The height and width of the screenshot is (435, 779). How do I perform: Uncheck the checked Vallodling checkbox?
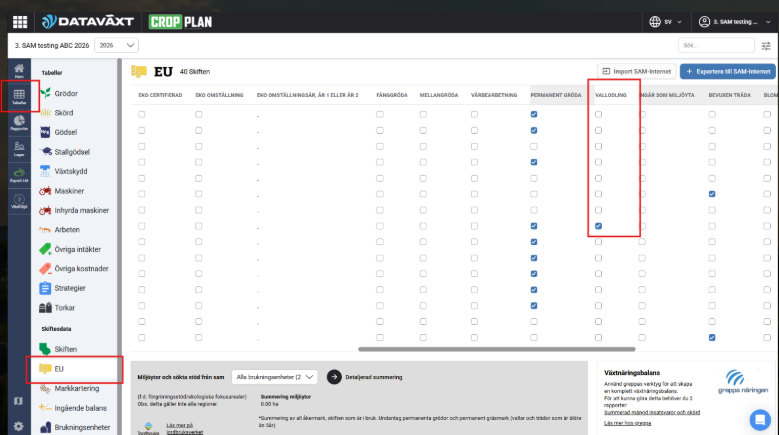coord(598,226)
